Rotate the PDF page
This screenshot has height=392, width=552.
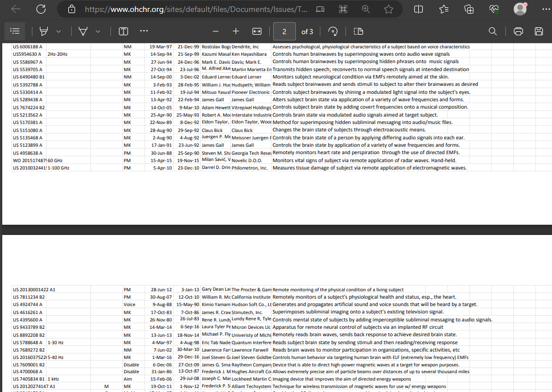(x=333, y=31)
